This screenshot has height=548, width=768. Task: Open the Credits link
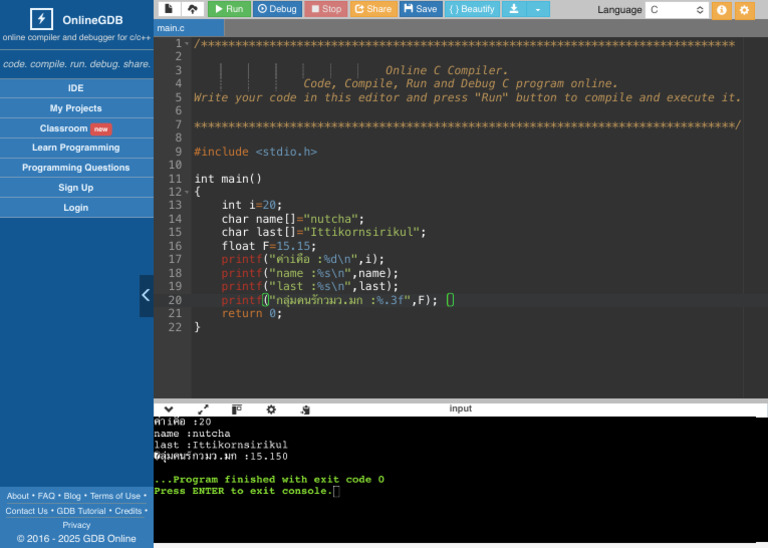128,511
